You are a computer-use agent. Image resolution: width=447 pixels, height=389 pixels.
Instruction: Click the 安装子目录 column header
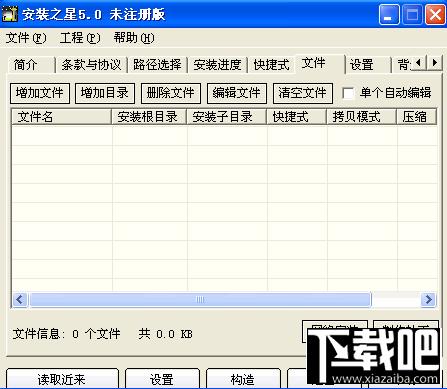point(227,117)
